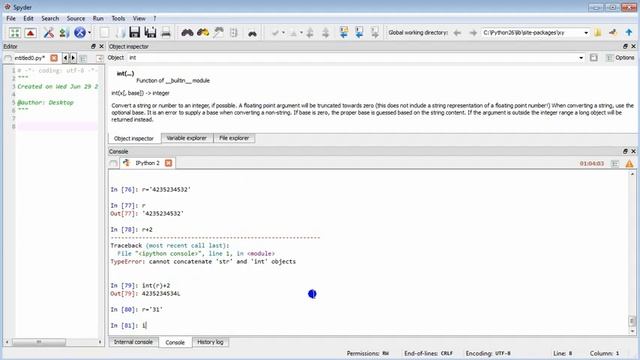Screen dimensions: 640x360
Task: Open the Tools menu
Action: point(118,18)
